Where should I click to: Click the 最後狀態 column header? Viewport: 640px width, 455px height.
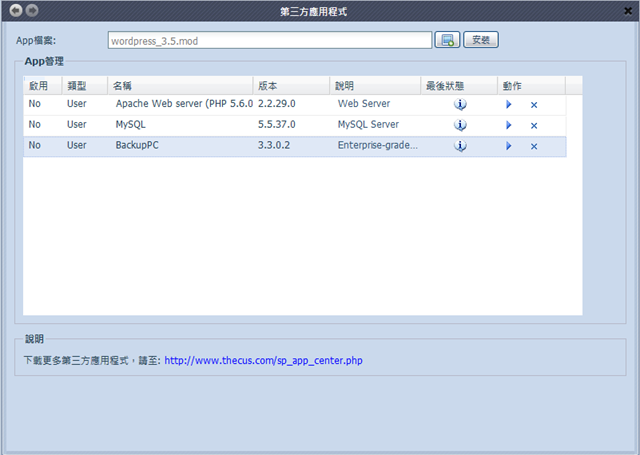[x=459, y=86]
